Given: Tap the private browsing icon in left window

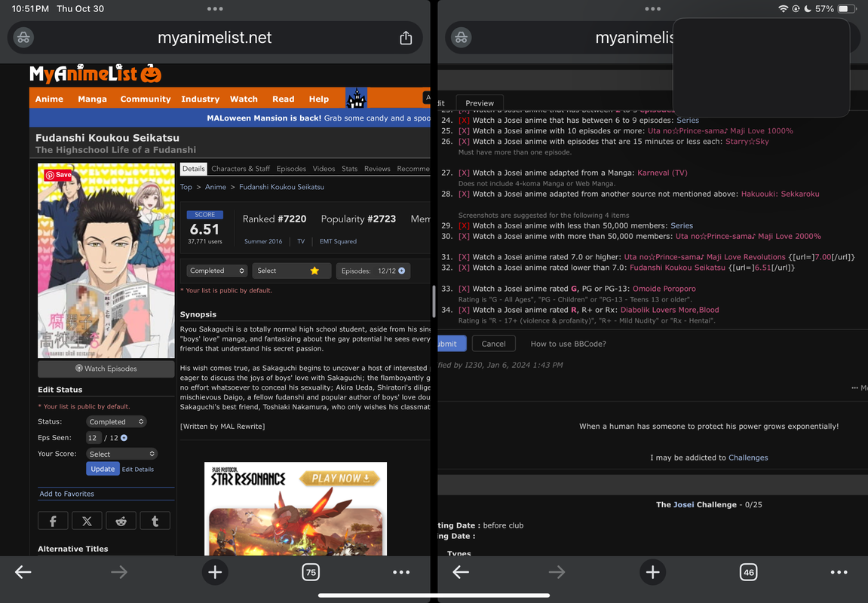Looking at the screenshot, I should point(23,38).
